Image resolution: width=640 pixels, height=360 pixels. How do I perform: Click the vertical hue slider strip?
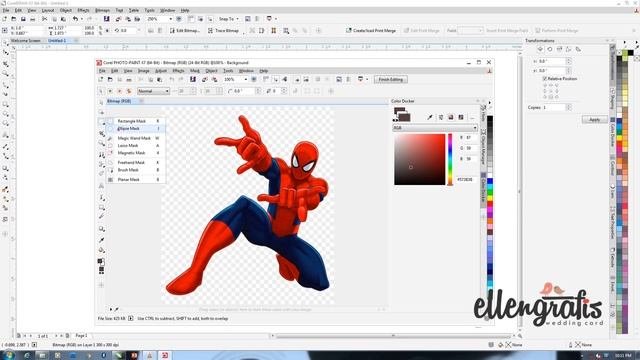[x=450, y=159]
